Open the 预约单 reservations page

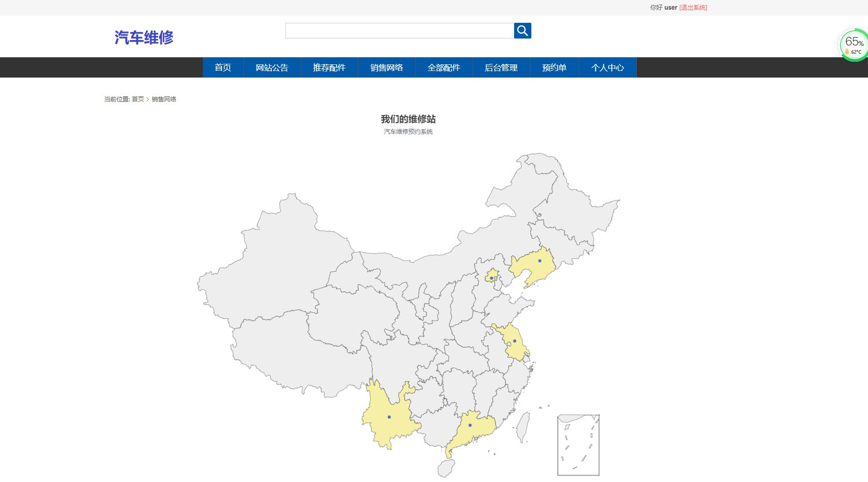[x=554, y=67]
